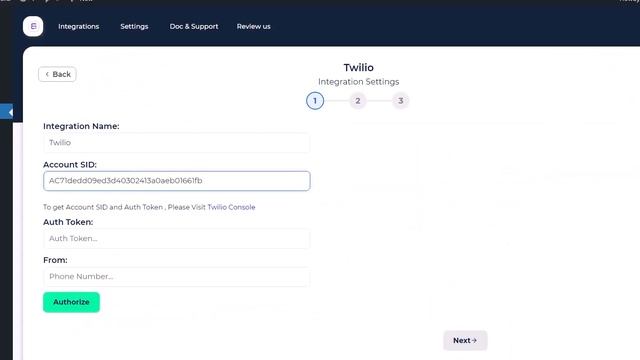
Task: Click the app logo icon in header
Action: pos(33,27)
